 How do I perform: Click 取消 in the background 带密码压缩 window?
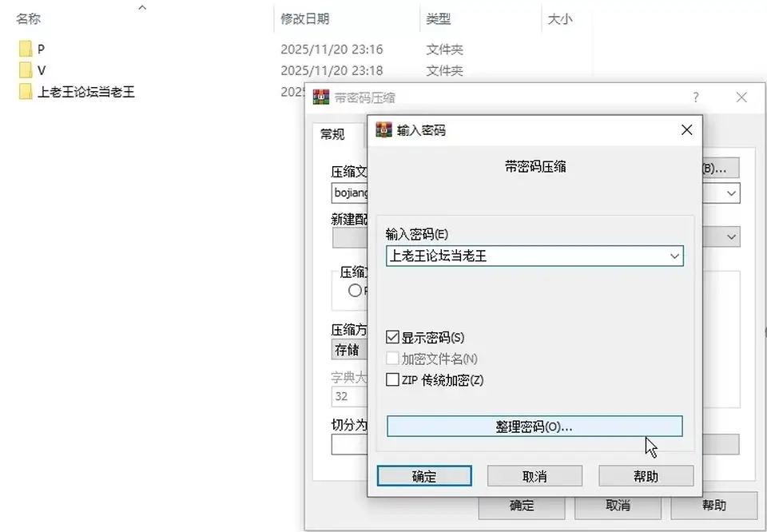point(618,507)
